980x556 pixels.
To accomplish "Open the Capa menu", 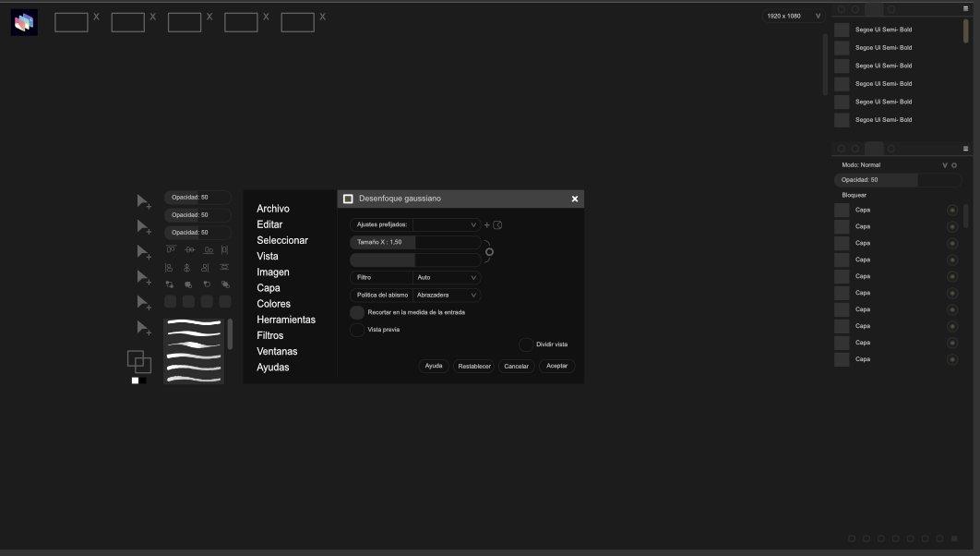I will click(269, 288).
